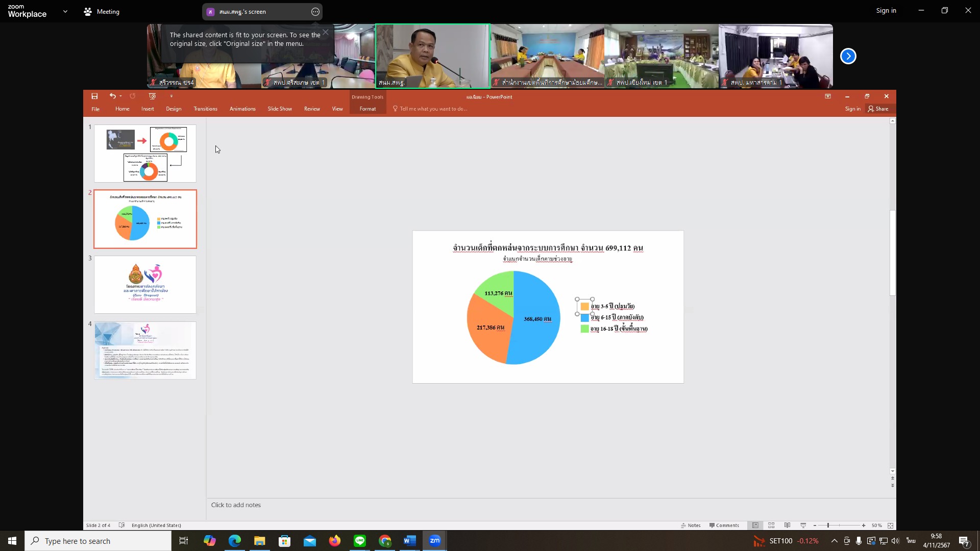Dismiss the shared content fit tooltip
Screen dimensions: 980x551
click(x=325, y=32)
